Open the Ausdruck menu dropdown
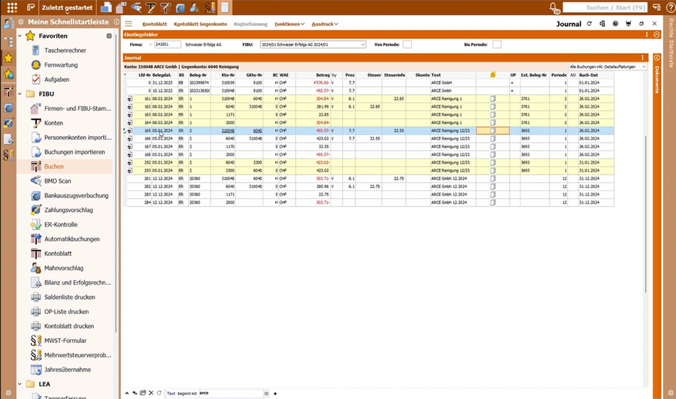676x399 pixels. click(x=325, y=24)
